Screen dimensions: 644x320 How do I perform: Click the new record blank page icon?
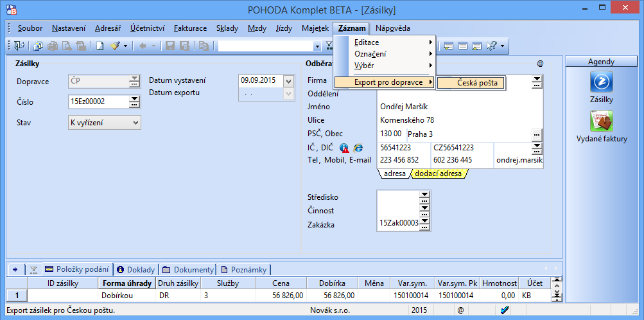pos(100,46)
